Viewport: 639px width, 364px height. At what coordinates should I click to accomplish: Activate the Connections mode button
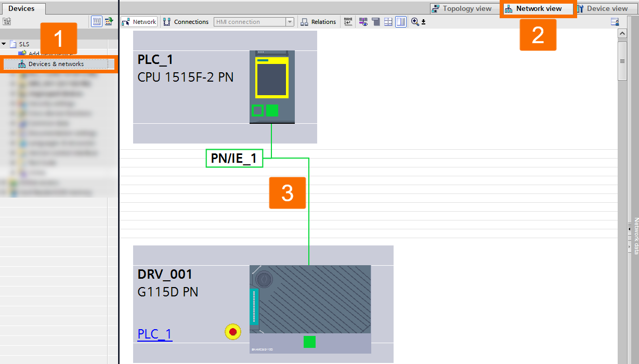click(x=186, y=22)
